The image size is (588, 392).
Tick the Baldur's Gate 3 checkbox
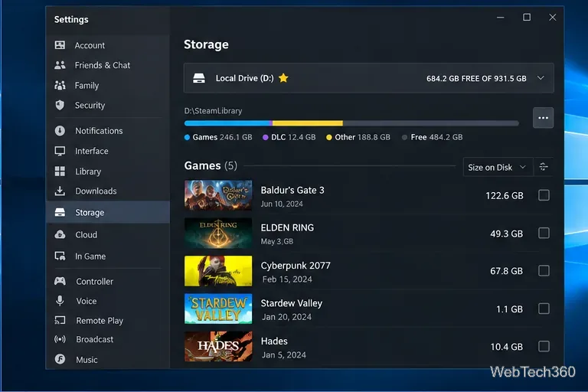(x=544, y=195)
